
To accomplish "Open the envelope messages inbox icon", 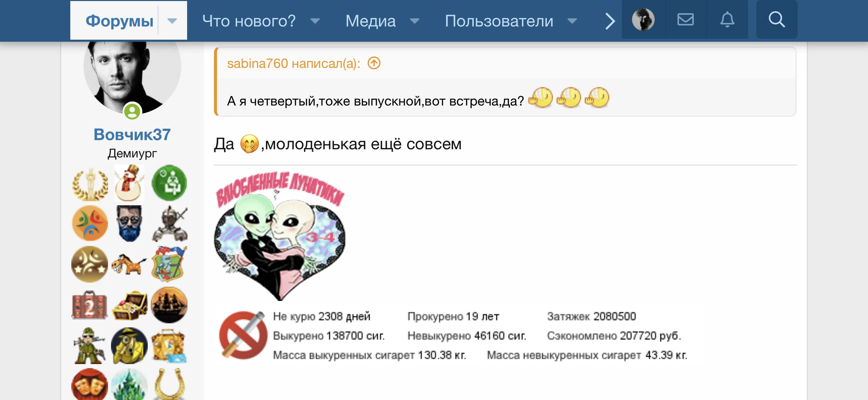I will point(686,20).
